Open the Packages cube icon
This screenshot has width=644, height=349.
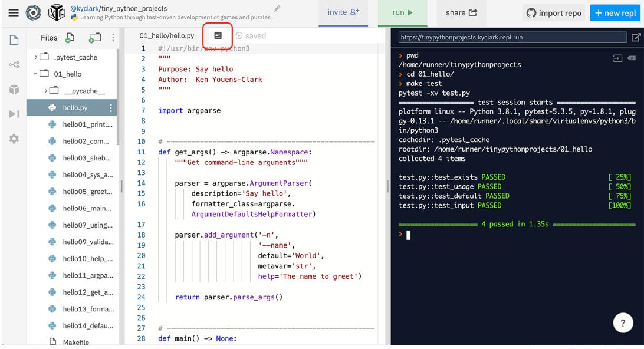coord(13,88)
